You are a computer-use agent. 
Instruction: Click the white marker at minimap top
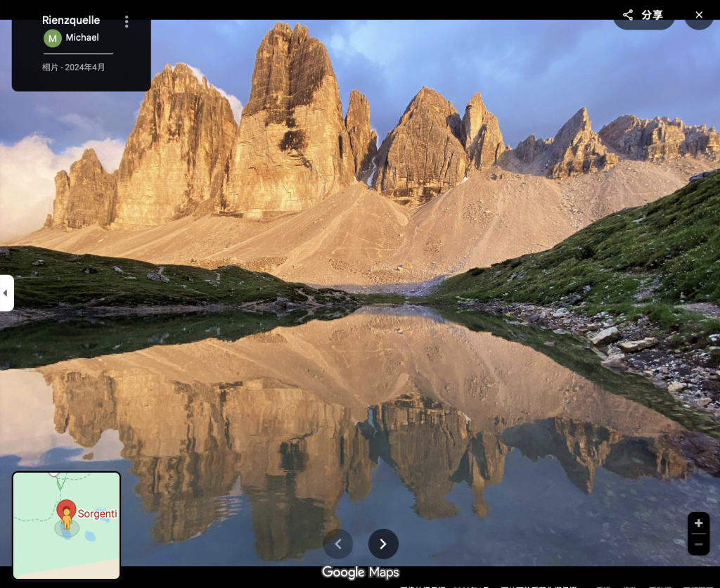pyautogui.click(x=54, y=474)
